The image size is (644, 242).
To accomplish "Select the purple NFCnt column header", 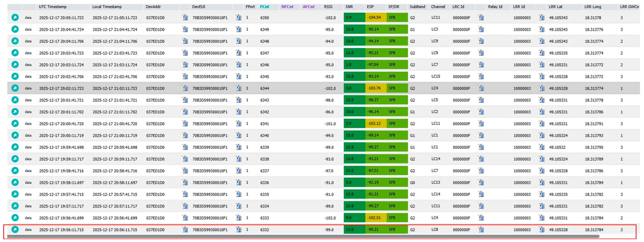I will click(x=287, y=7).
